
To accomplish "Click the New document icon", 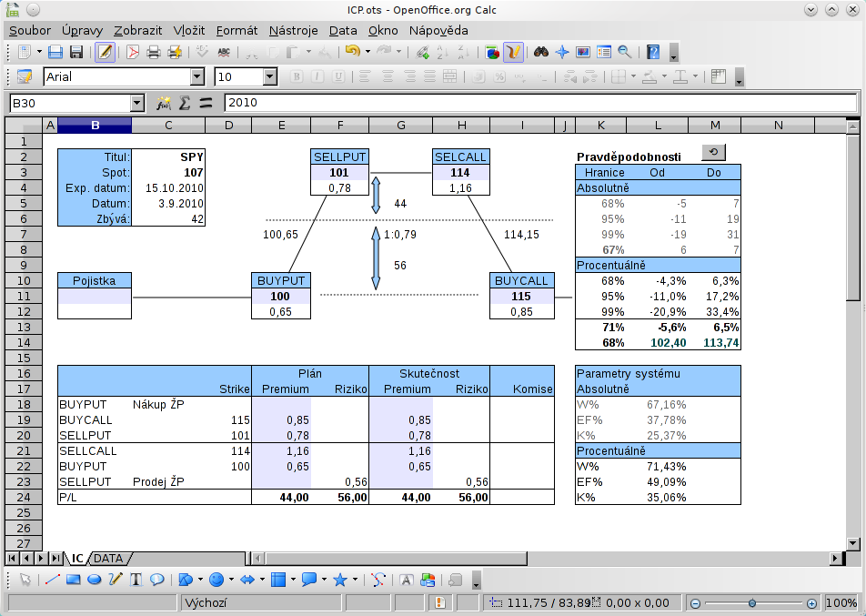I will pos(25,52).
